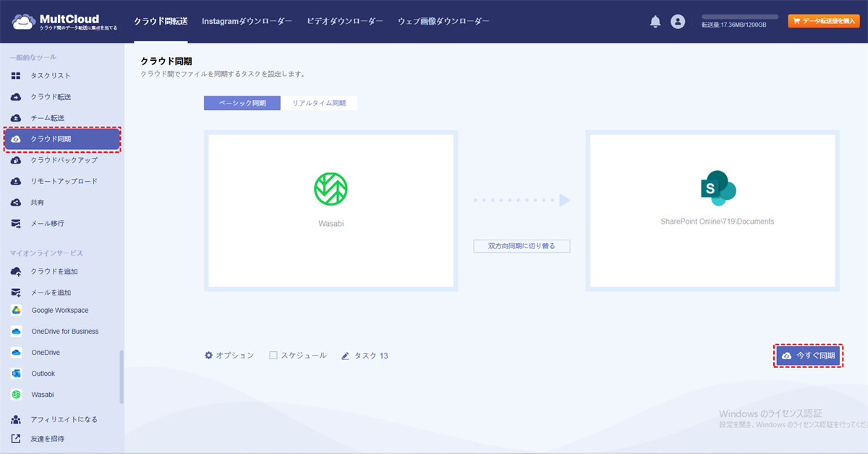Click the Share cloud icon in sidebar
The height and width of the screenshot is (454, 868).
coord(16,202)
